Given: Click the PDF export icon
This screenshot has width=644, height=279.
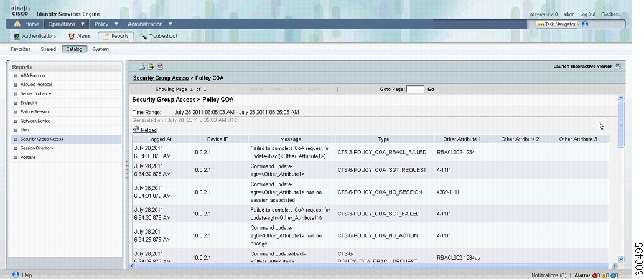Looking at the screenshot, I should (x=160, y=66).
